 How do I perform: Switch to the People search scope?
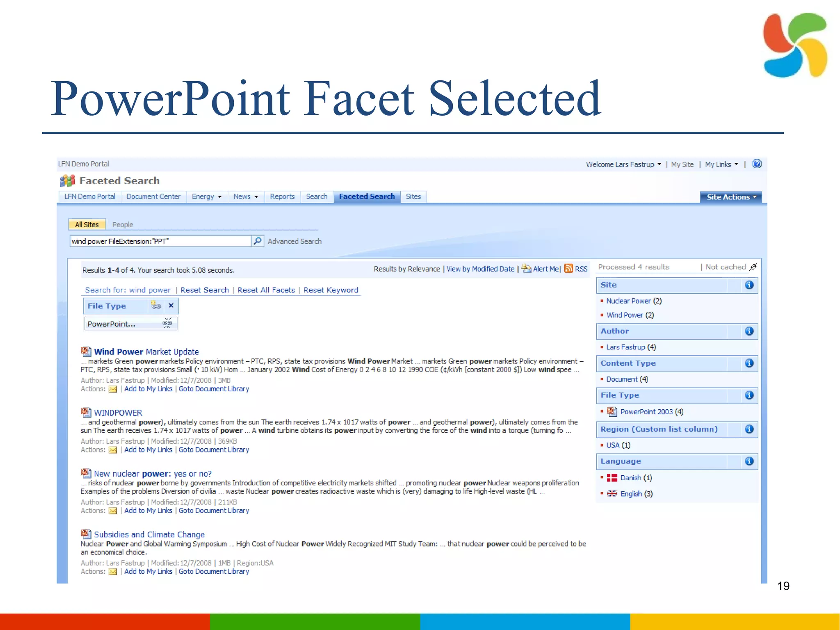tap(123, 224)
